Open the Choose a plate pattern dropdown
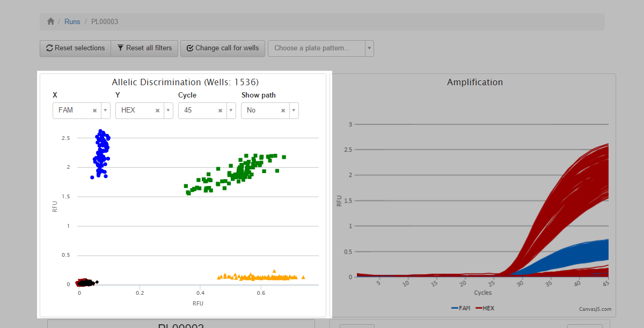Image resolution: width=644 pixels, height=328 pixels. click(x=369, y=48)
